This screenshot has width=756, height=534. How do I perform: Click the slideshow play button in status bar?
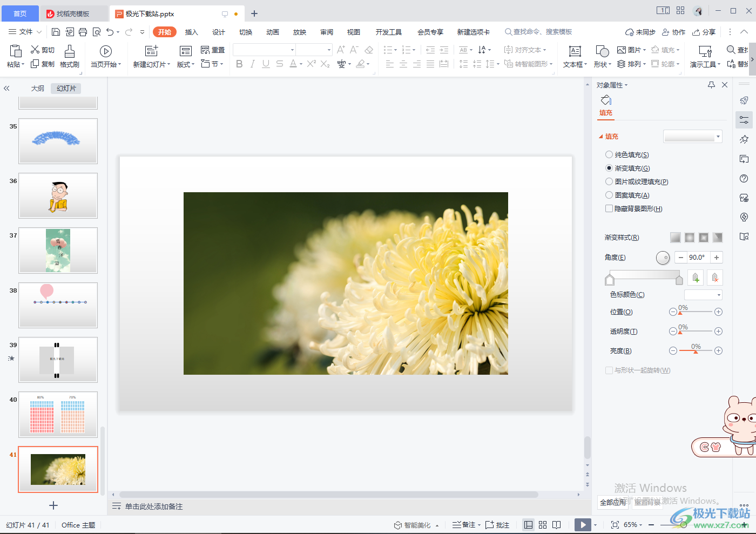click(583, 525)
